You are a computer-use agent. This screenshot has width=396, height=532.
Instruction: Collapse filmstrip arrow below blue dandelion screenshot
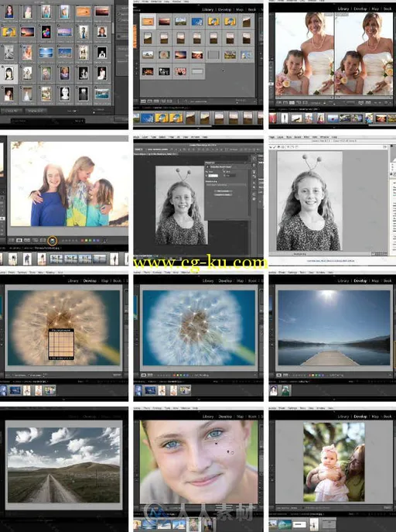coord(198,400)
